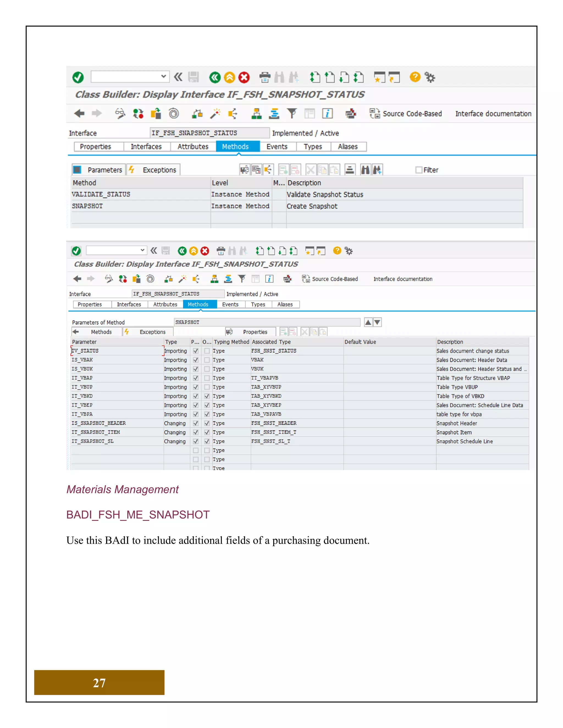Screen dimensions: 563x728
Task: Click the down triangle next to SNAPSHOT method field
Action: click(377, 322)
